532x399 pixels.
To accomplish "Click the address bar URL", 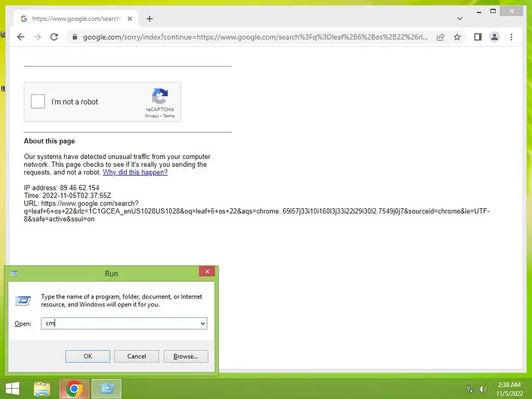I will point(255,37).
